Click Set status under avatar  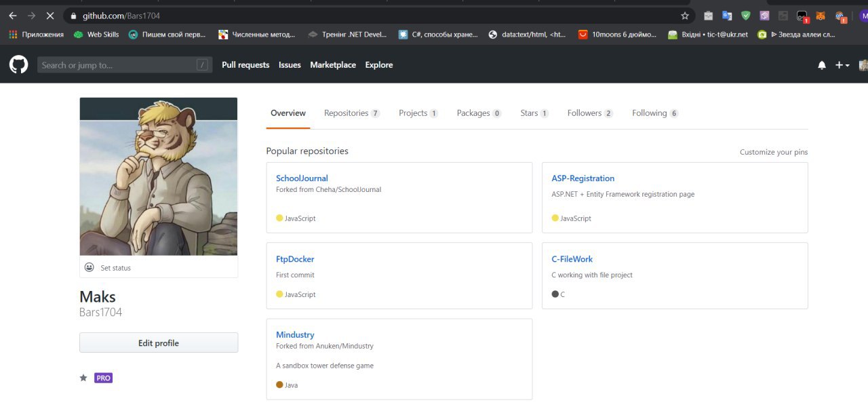tap(116, 268)
